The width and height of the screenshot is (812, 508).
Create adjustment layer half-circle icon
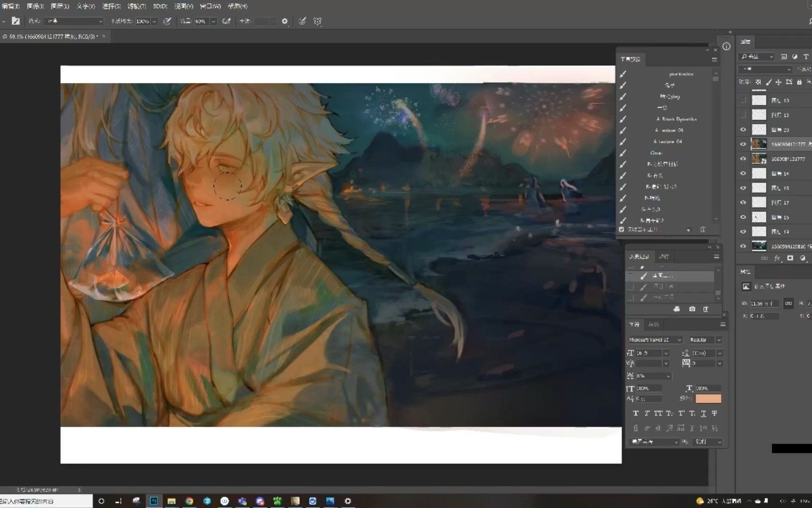click(x=803, y=258)
